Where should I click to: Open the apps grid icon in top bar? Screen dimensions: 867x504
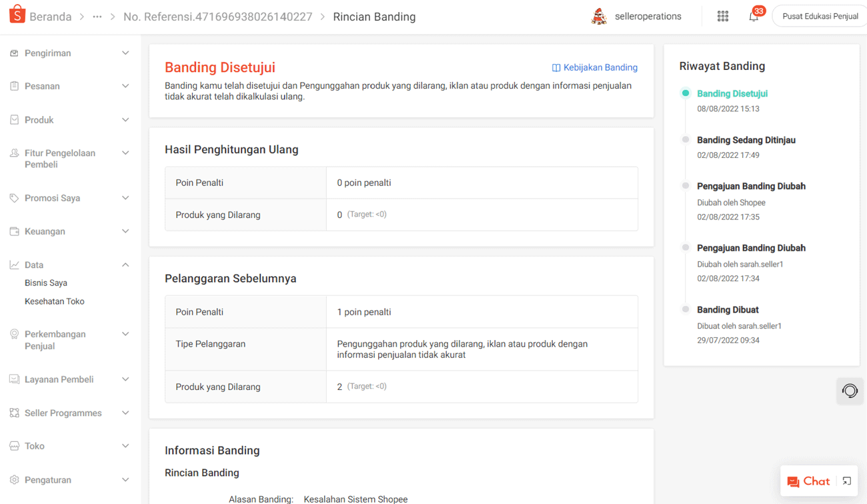(722, 15)
